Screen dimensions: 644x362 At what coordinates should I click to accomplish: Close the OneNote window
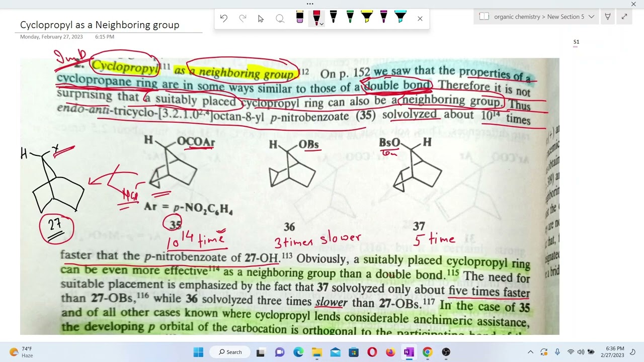633,4
